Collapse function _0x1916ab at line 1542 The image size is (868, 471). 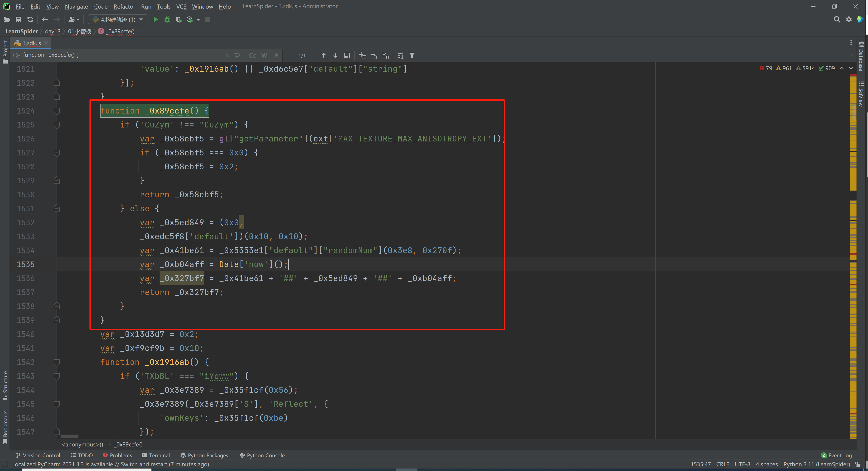(57, 362)
